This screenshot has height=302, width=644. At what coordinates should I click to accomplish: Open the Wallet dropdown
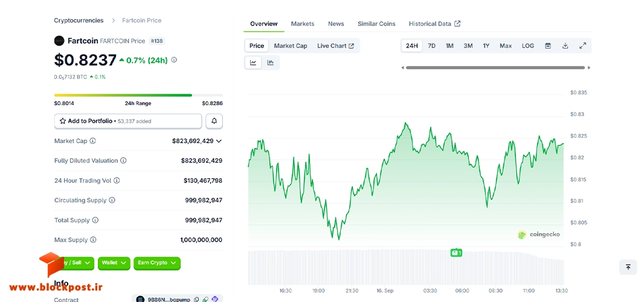click(x=114, y=263)
